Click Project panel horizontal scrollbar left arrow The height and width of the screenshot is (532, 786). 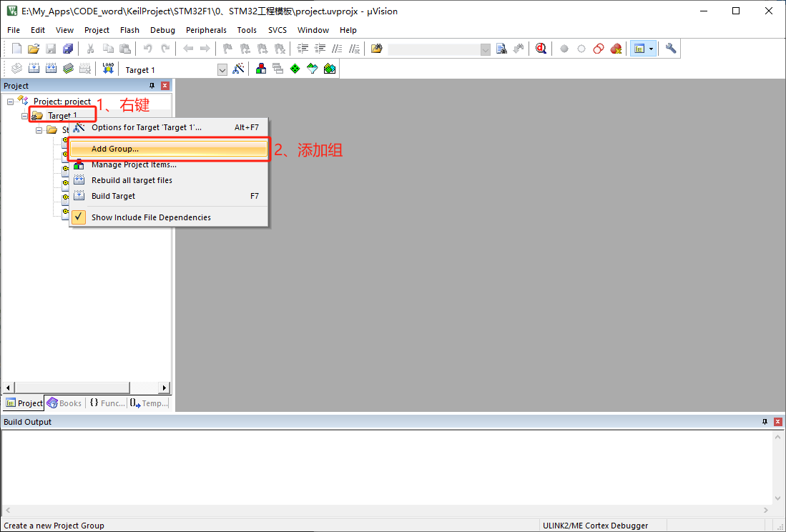click(8, 388)
